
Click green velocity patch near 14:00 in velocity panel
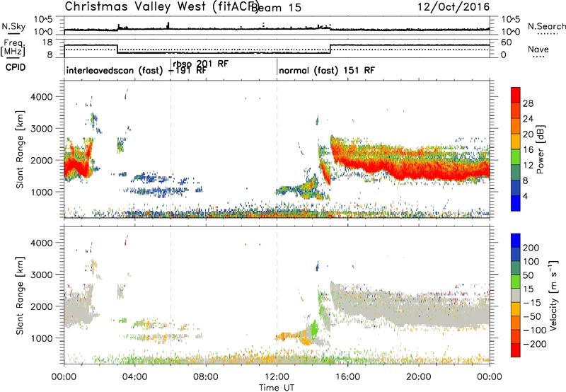[x=314, y=328]
